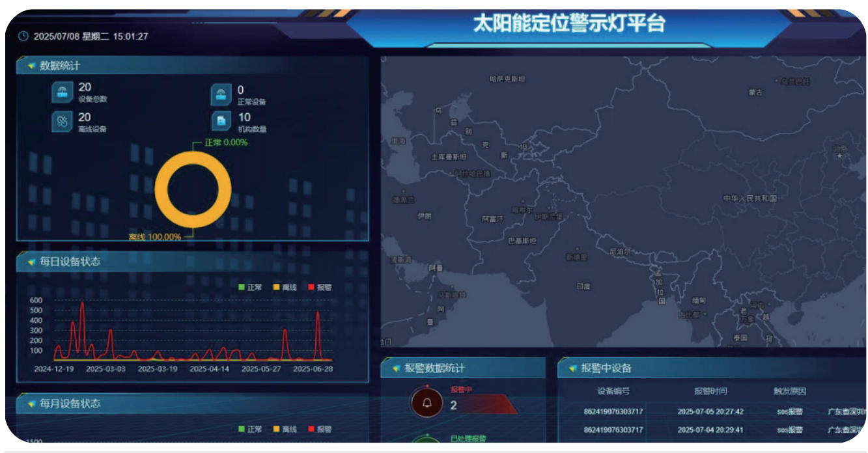Click the date and time 2025/07/08 text
This screenshot has height=453, width=868.
point(91,36)
